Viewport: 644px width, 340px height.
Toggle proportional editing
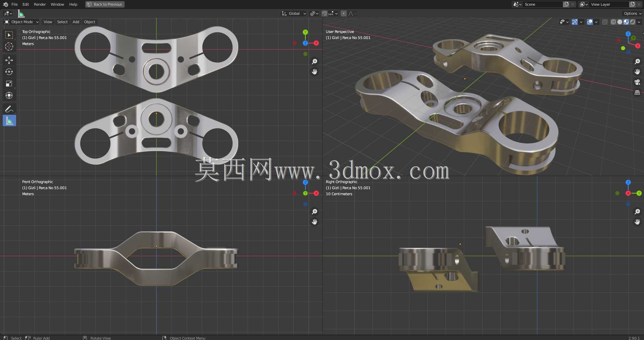[x=343, y=13]
